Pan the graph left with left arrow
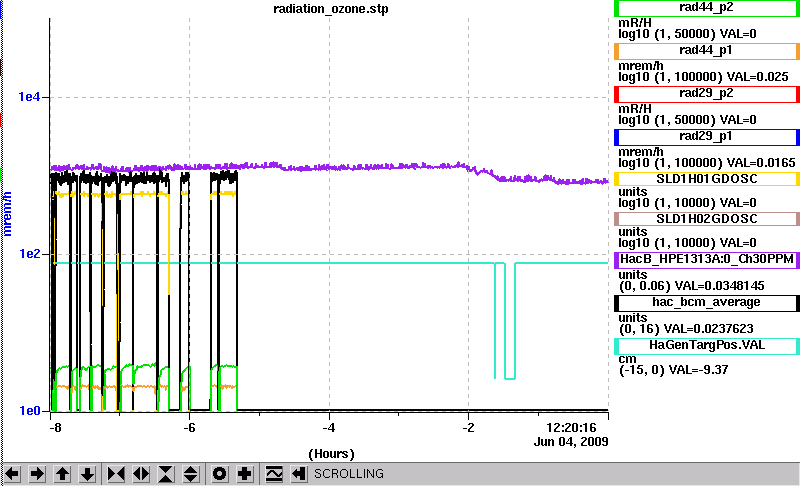Screen dimensions: 800x486 [x=12, y=474]
